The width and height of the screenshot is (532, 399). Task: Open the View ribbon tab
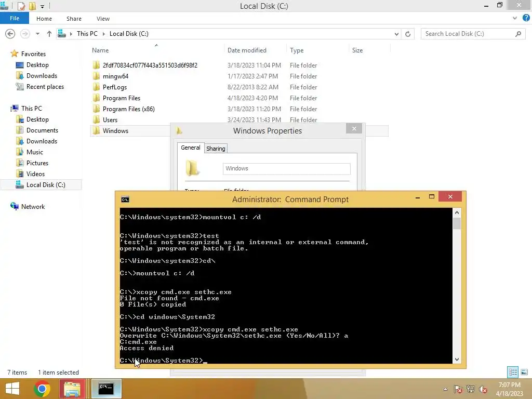tap(103, 19)
